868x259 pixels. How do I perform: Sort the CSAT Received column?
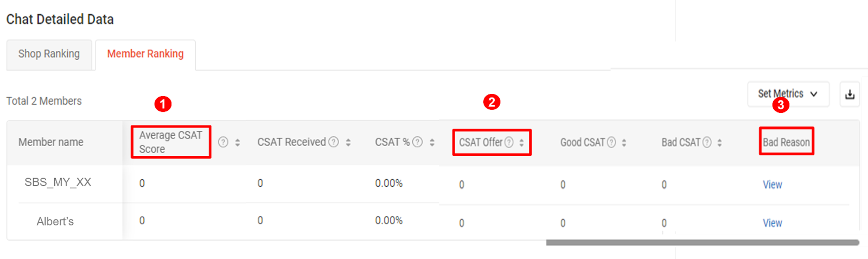tap(348, 142)
